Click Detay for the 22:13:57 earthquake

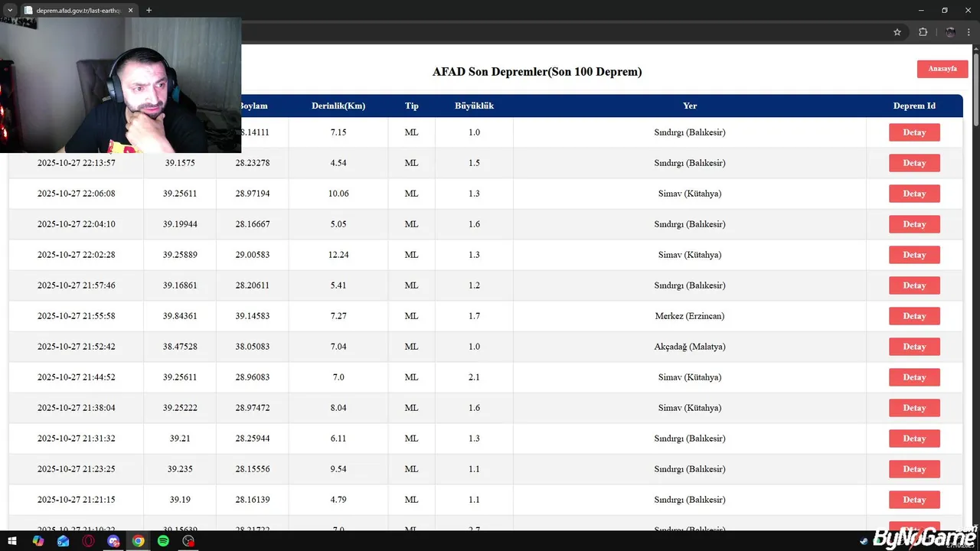click(914, 163)
